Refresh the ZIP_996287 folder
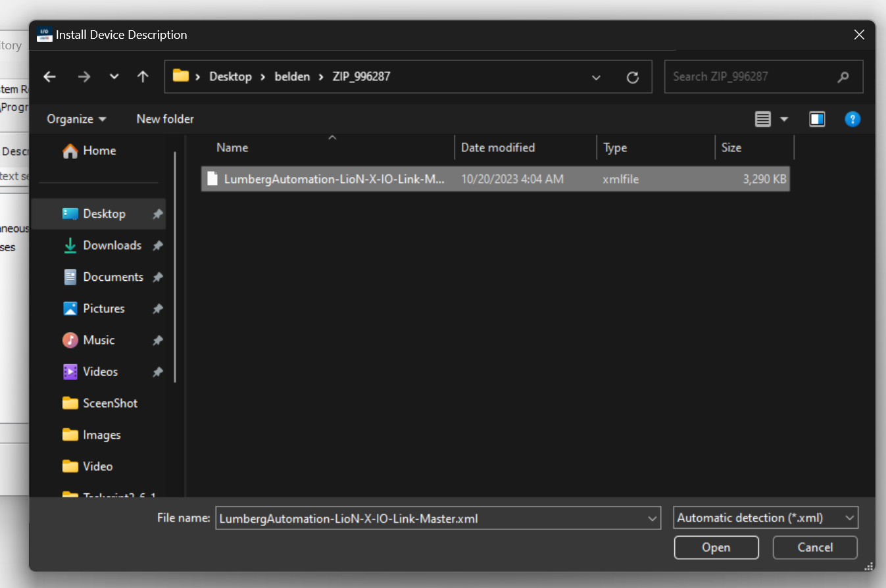886x588 pixels. pyautogui.click(x=633, y=78)
